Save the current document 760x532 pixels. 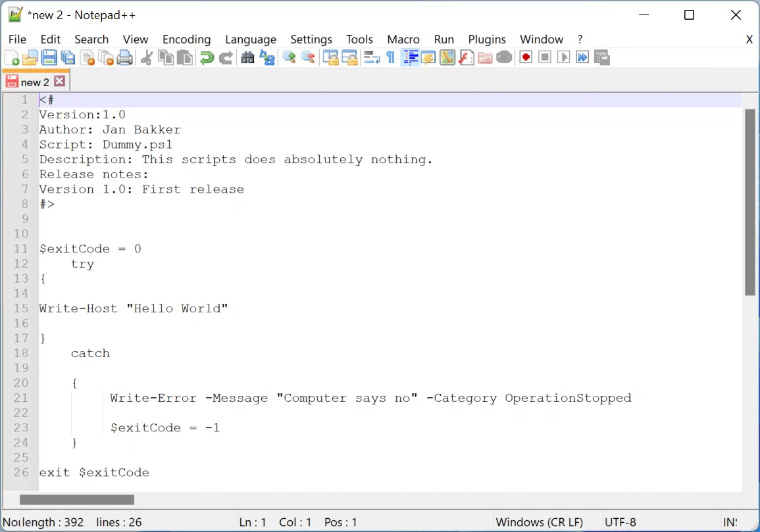(x=49, y=58)
